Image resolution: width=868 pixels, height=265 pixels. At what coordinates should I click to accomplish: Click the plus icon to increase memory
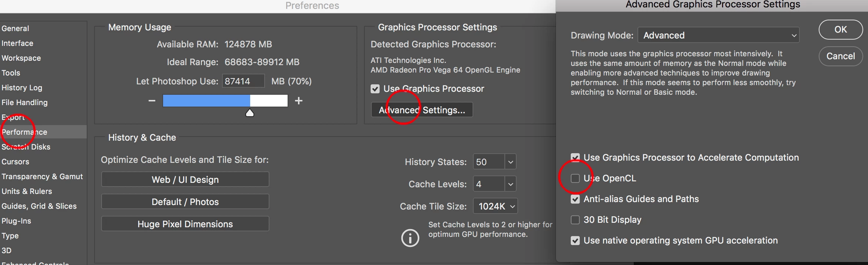pyautogui.click(x=299, y=101)
